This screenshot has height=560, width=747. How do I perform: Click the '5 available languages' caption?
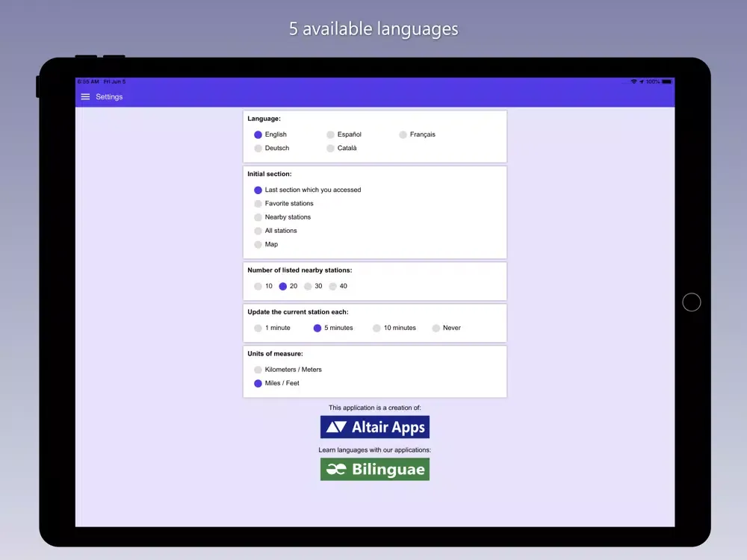point(373,28)
